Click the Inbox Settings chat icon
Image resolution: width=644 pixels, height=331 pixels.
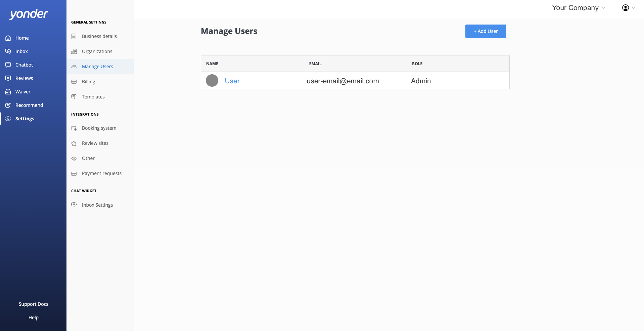click(74, 205)
